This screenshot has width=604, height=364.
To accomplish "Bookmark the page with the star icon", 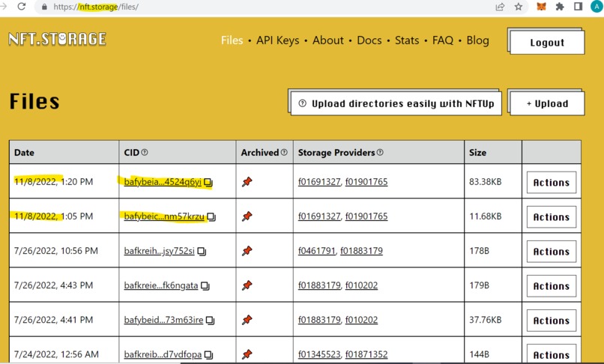I will [x=519, y=7].
